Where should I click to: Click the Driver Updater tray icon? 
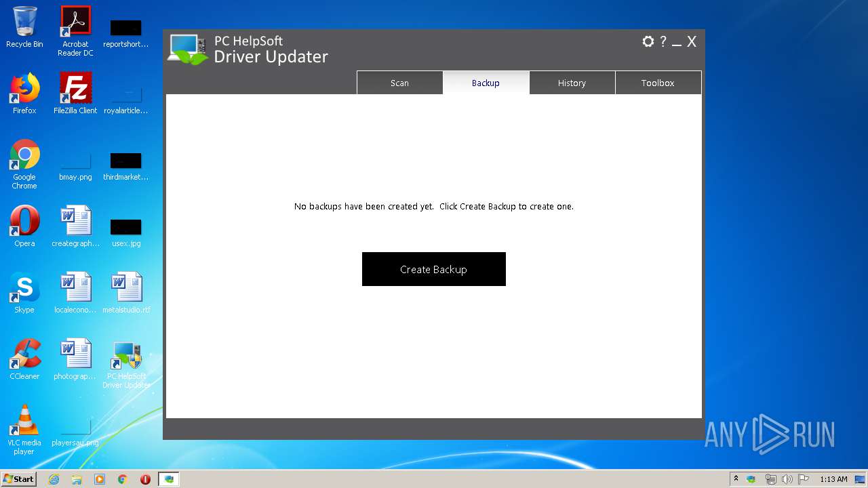tap(751, 479)
